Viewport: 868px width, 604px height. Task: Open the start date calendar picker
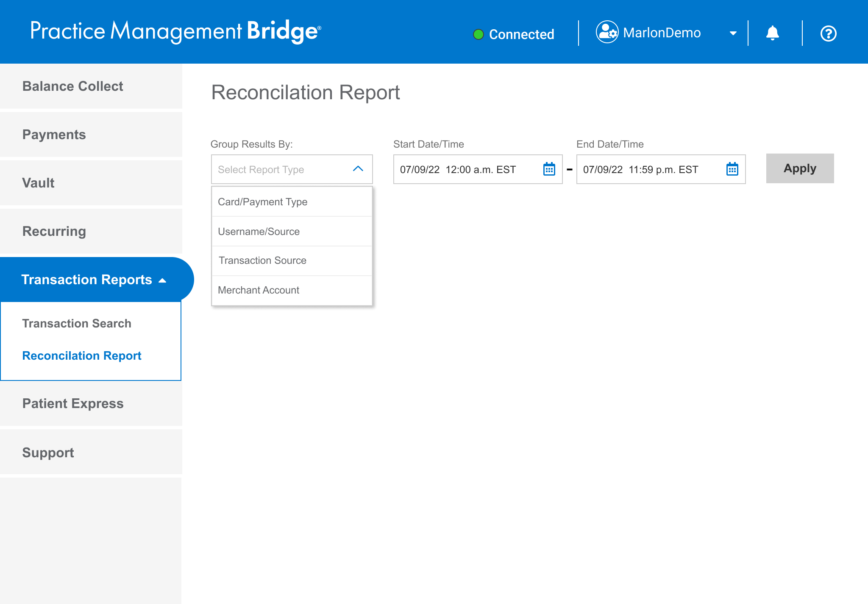click(549, 169)
